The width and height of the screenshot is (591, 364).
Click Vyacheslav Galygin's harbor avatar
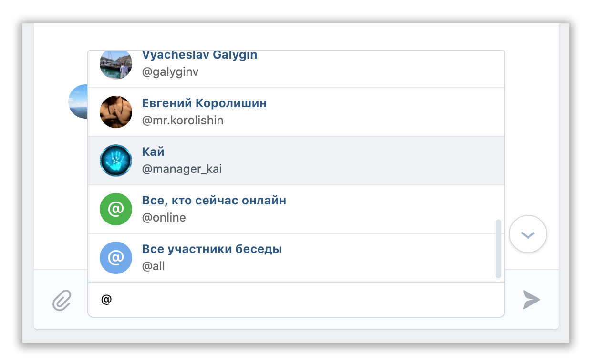tap(115, 65)
